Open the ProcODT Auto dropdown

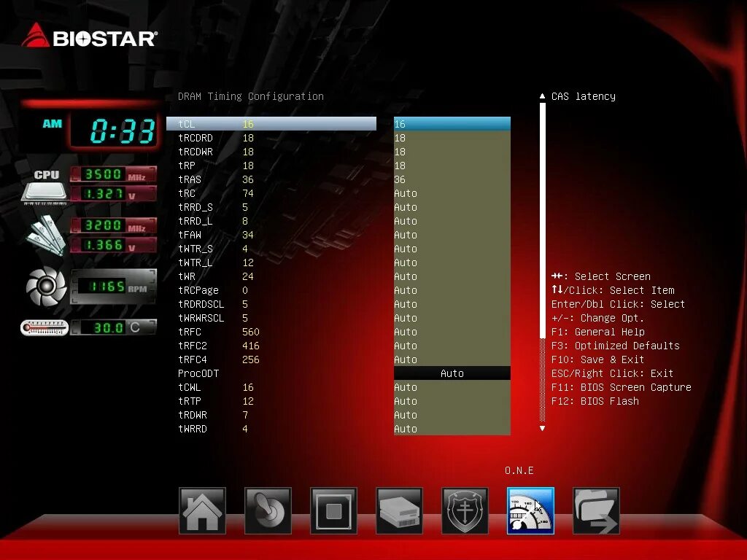452,373
